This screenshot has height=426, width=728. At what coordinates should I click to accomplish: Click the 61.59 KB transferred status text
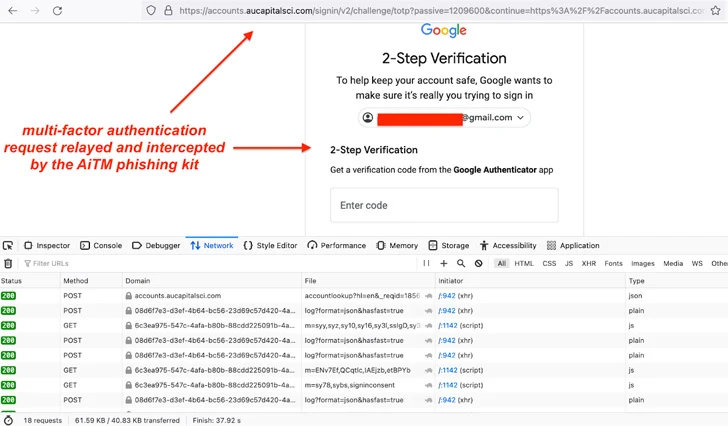point(127,420)
